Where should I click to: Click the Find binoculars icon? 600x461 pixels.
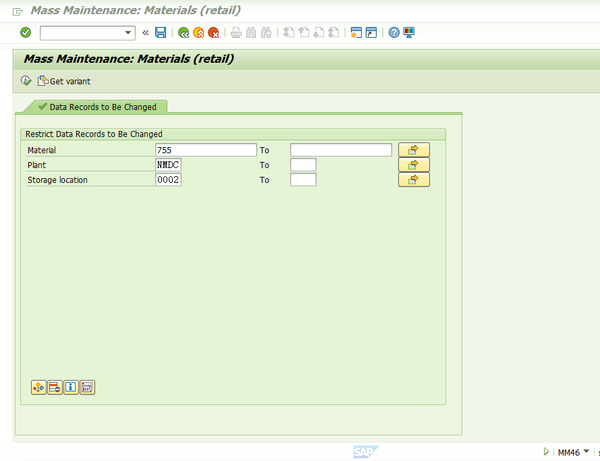251,33
